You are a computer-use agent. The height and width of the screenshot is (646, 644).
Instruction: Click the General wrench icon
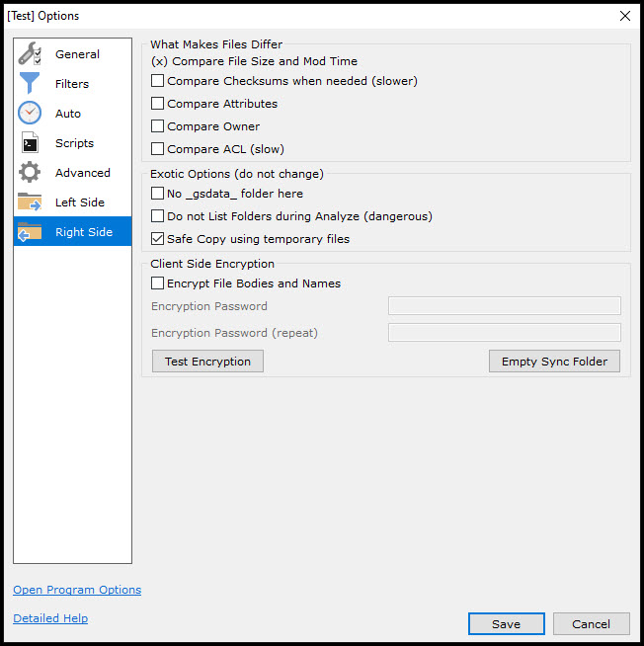tap(30, 54)
